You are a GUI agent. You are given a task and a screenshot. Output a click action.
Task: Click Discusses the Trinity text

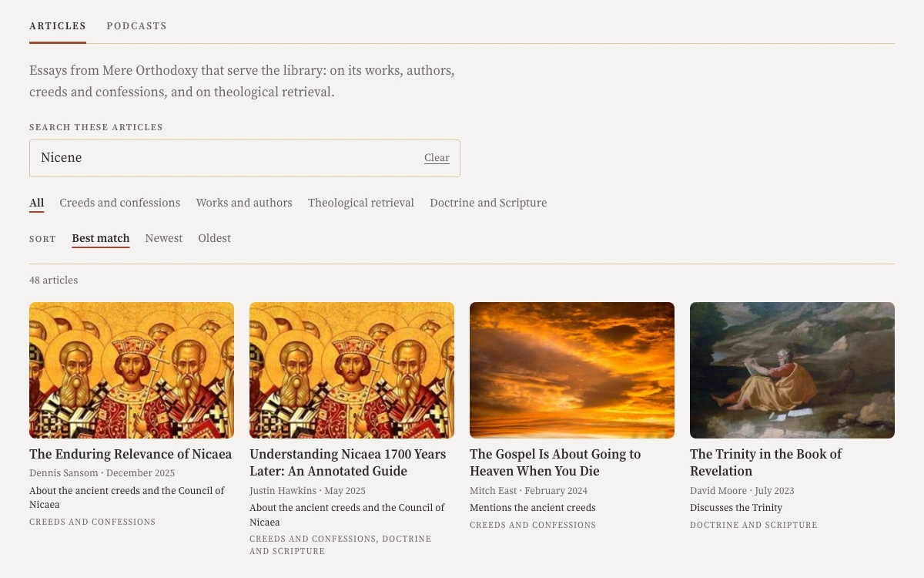[x=736, y=507]
